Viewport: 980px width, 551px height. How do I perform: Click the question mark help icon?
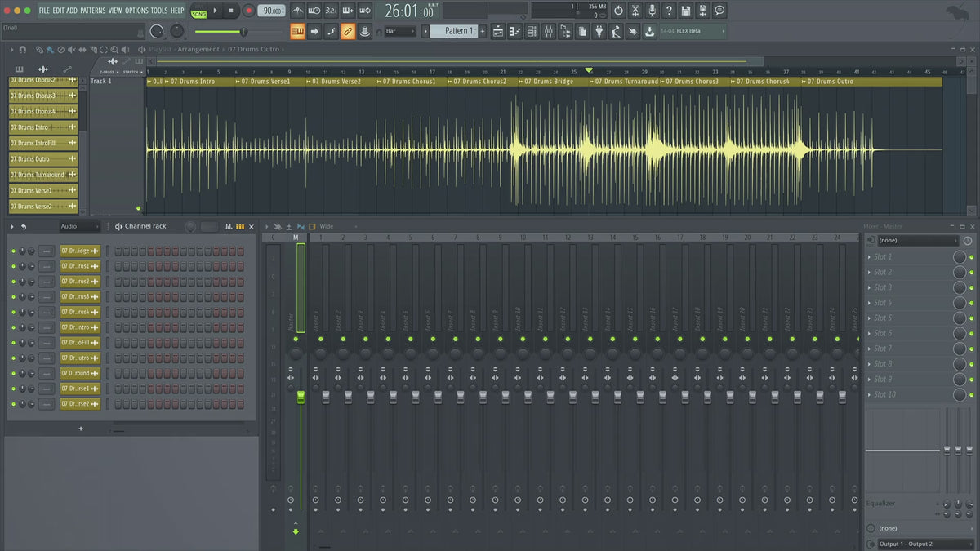(x=669, y=11)
